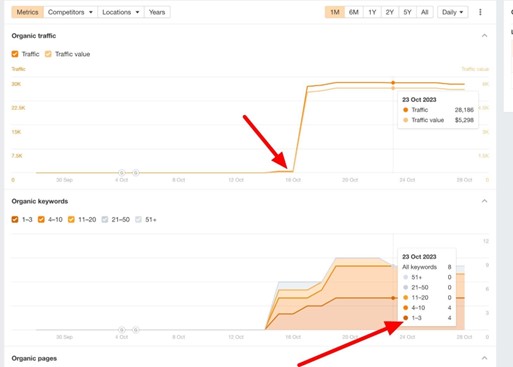Open the Locations dropdown

[x=121, y=12]
